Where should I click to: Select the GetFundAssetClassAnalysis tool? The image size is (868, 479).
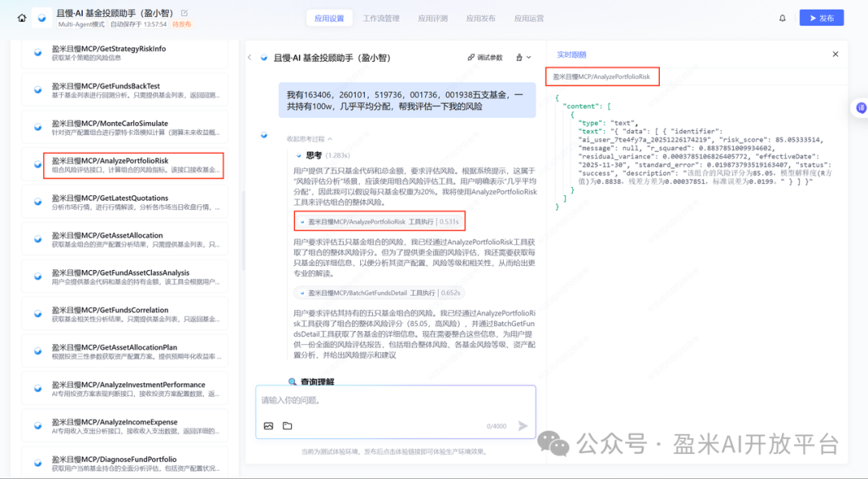125,277
